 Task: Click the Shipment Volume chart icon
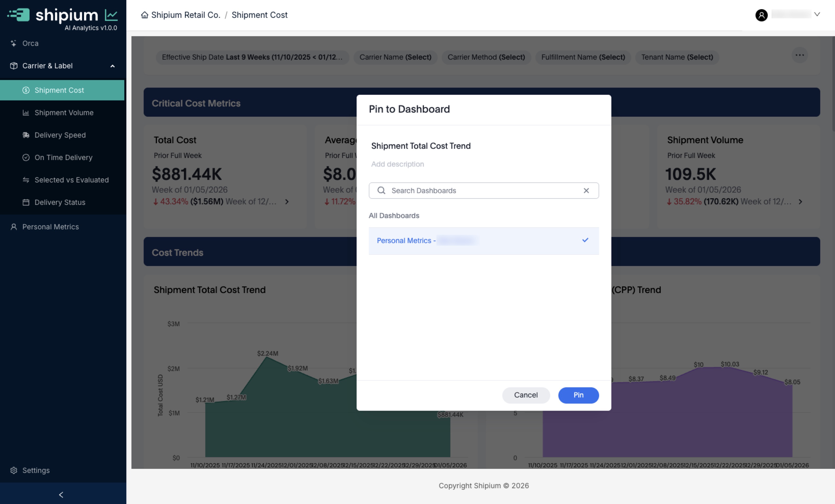pyautogui.click(x=26, y=113)
